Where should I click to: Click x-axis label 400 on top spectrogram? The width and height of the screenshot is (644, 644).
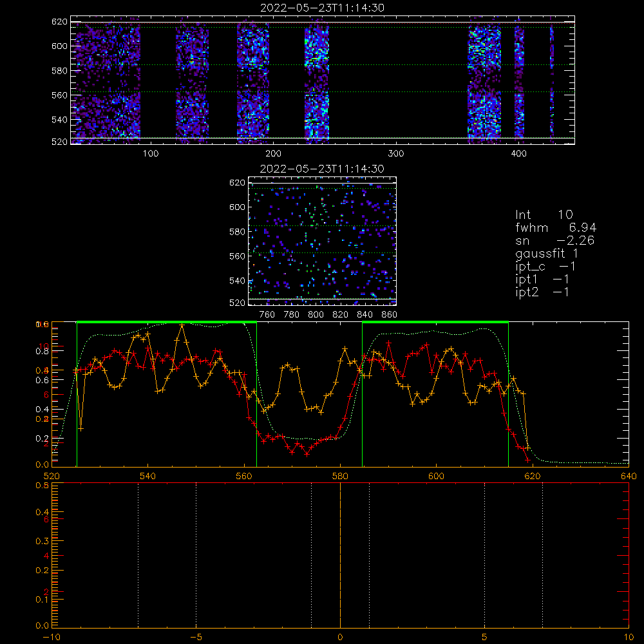click(x=518, y=154)
